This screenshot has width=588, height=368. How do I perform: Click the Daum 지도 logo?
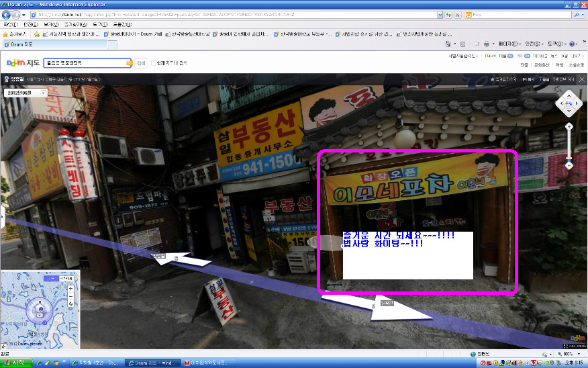[x=23, y=62]
